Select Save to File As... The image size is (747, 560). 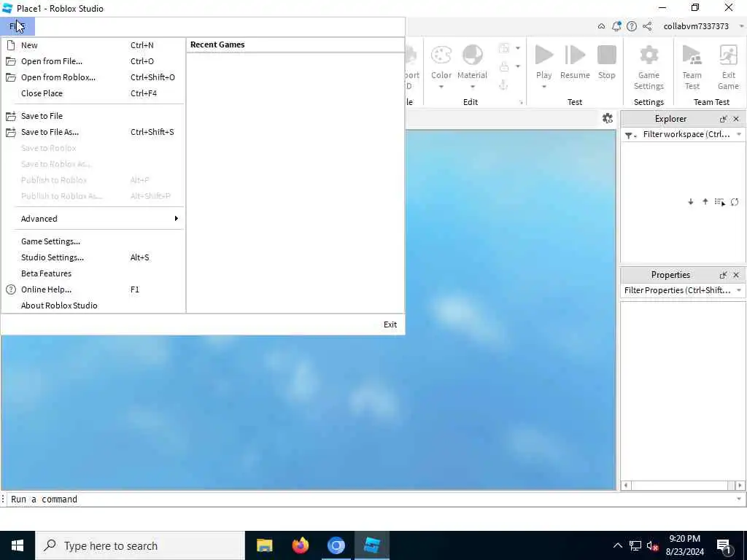click(x=93, y=132)
